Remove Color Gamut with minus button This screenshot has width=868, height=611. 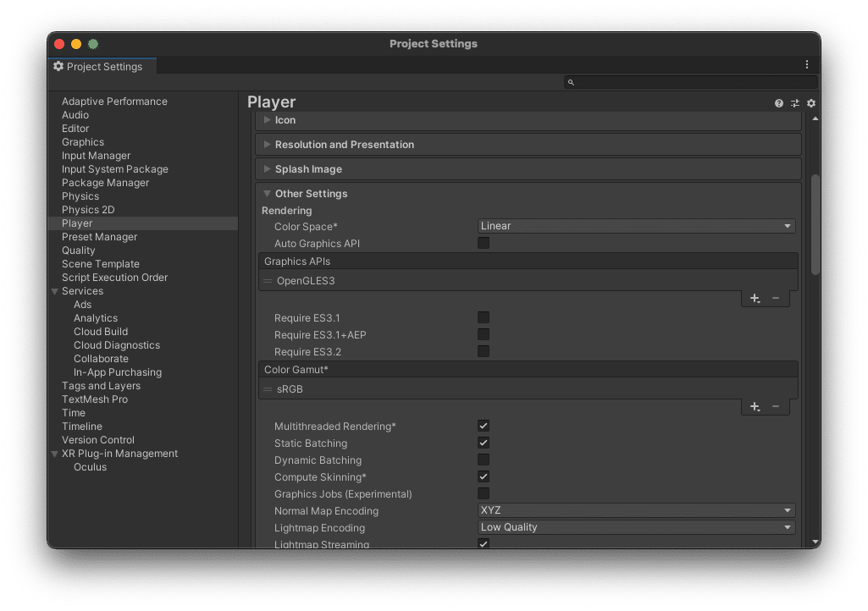coord(776,407)
